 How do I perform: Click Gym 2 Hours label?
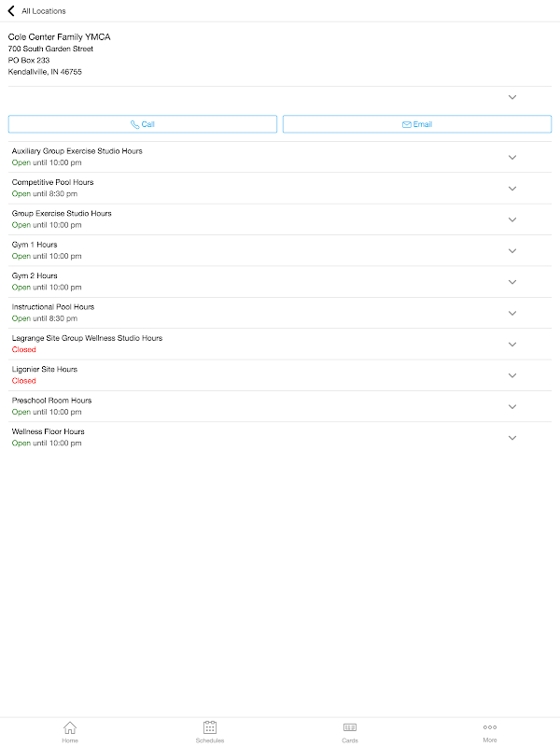pos(35,275)
